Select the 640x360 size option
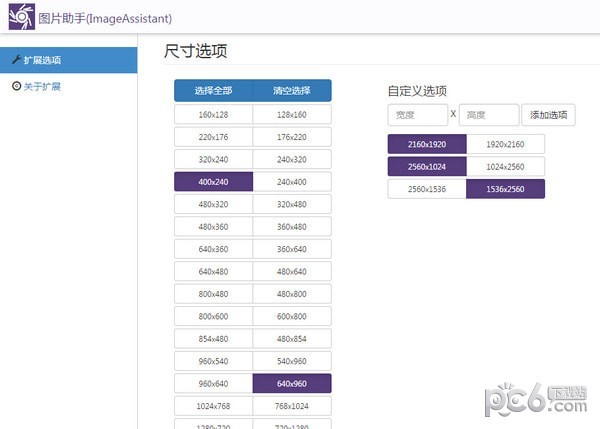This screenshot has height=429, width=600. point(214,249)
